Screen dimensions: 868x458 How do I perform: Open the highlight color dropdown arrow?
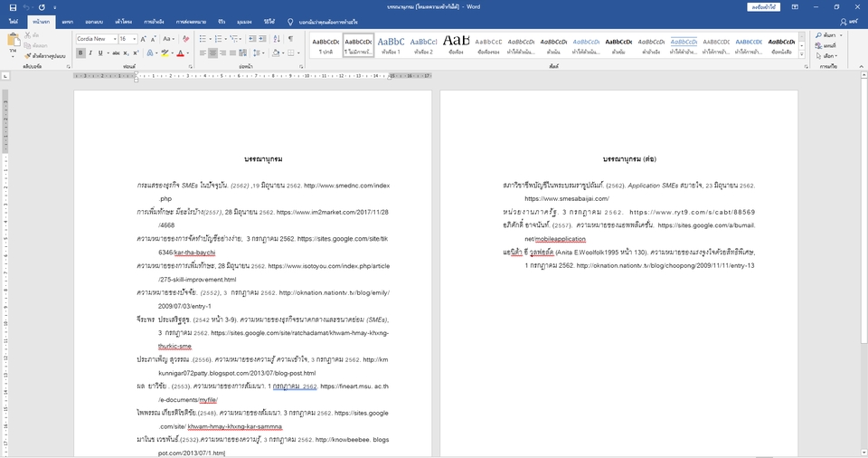point(172,53)
